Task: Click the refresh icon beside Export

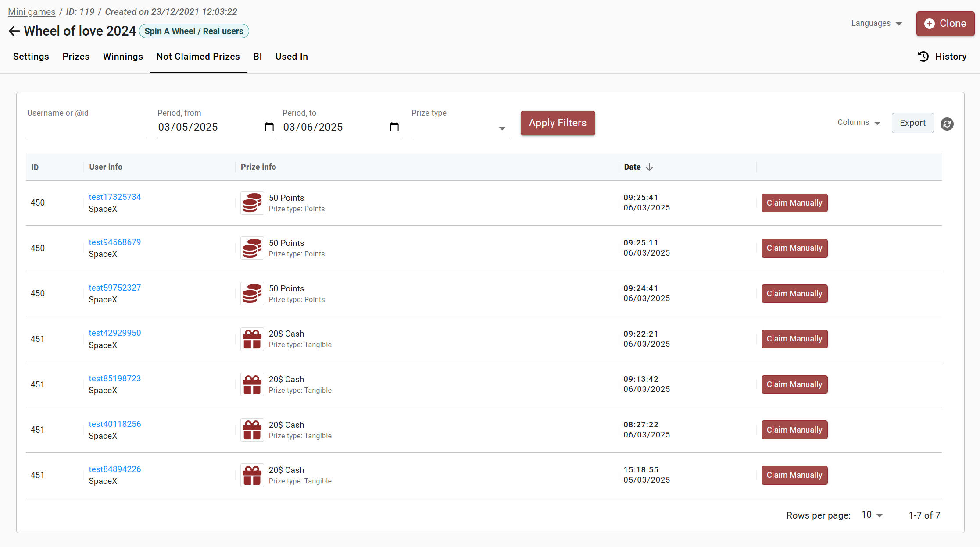Action: (947, 124)
